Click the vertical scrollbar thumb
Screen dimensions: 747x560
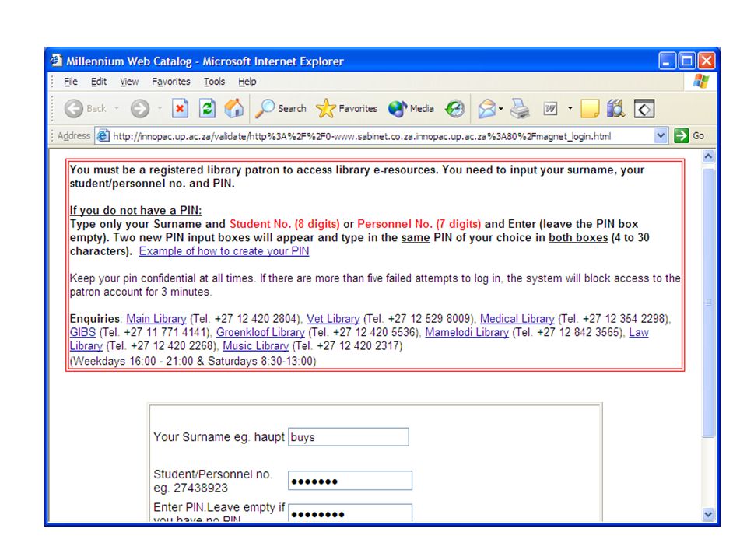[708, 302]
